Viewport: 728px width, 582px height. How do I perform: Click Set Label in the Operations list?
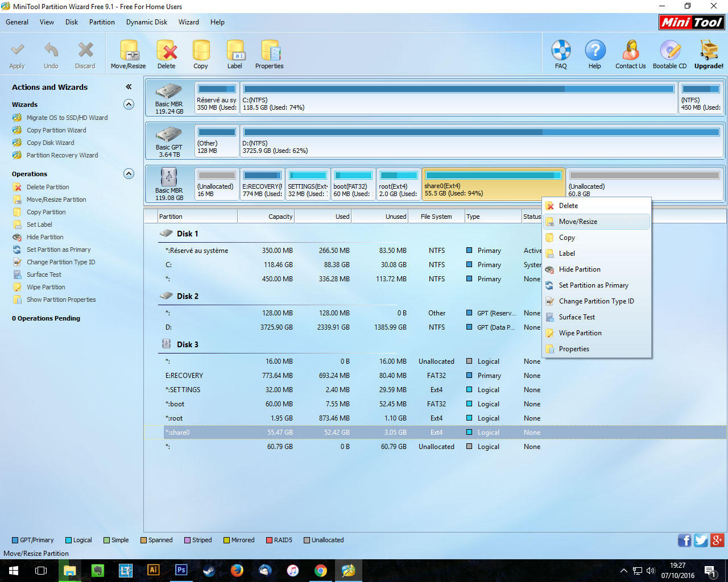tap(39, 225)
